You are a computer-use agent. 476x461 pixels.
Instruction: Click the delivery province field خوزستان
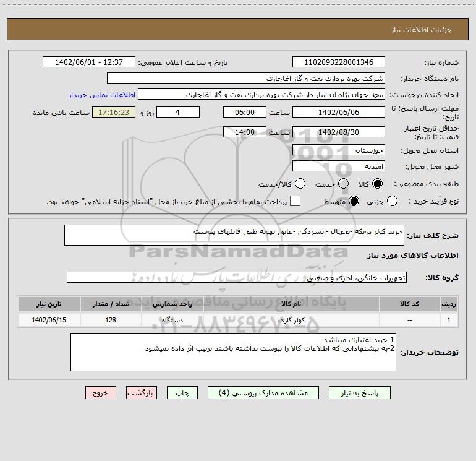coord(339,150)
